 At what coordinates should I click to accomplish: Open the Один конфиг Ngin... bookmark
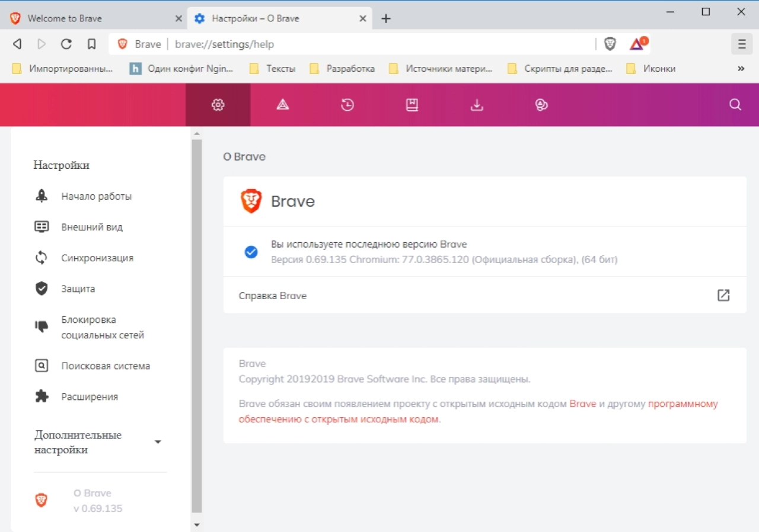pos(181,69)
